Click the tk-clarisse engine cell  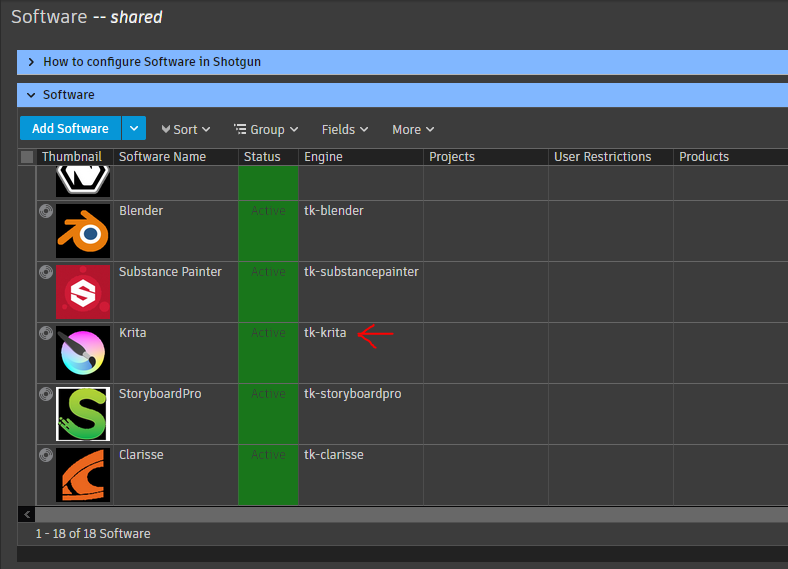pos(361,475)
